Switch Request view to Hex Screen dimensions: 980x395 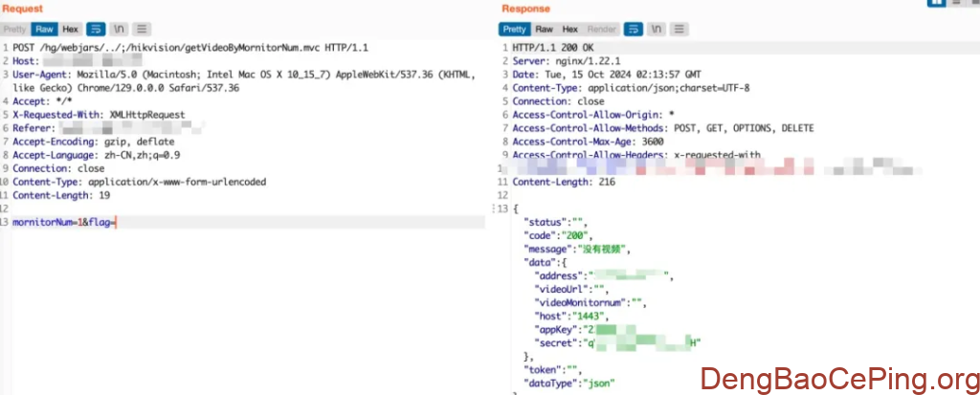[x=70, y=30]
